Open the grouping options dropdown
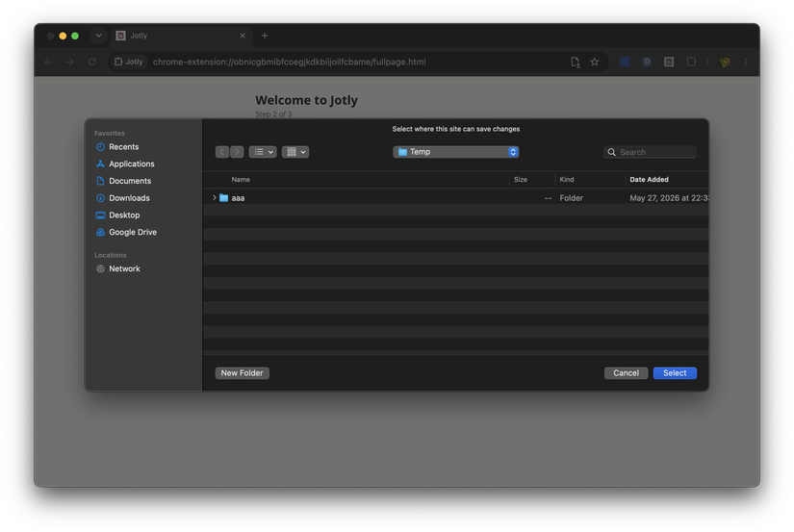Viewport: 794px width, 532px height. tap(295, 152)
